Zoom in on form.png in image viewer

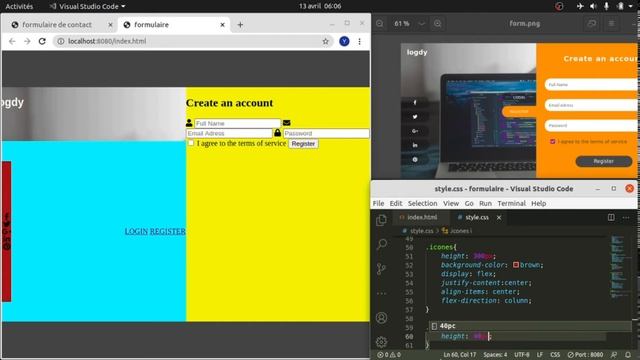pyautogui.click(x=438, y=24)
